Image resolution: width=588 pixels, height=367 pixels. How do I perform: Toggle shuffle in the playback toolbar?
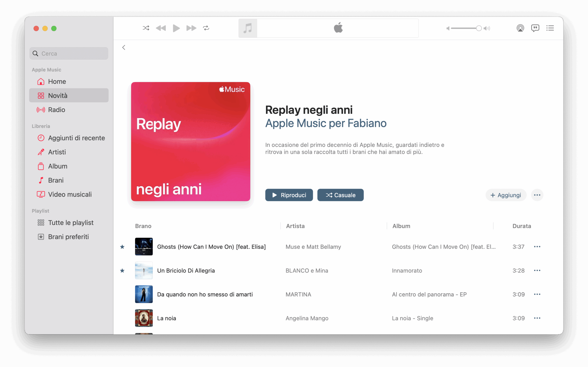click(146, 28)
